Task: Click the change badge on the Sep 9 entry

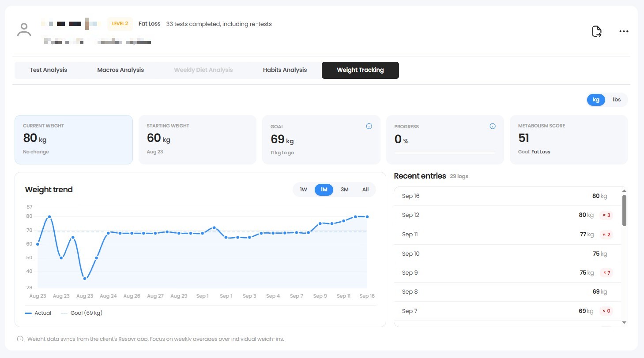Action: (606, 273)
